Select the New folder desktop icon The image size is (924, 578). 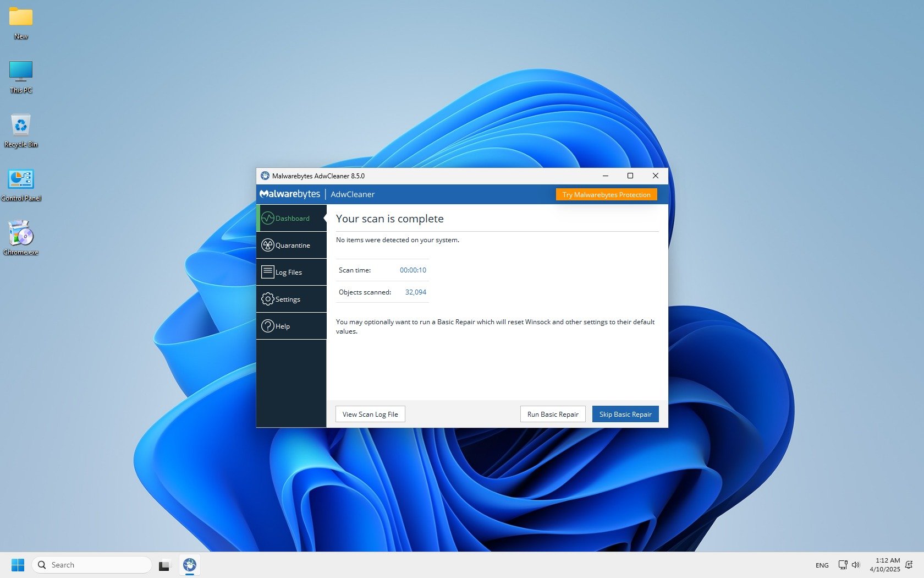(21, 23)
